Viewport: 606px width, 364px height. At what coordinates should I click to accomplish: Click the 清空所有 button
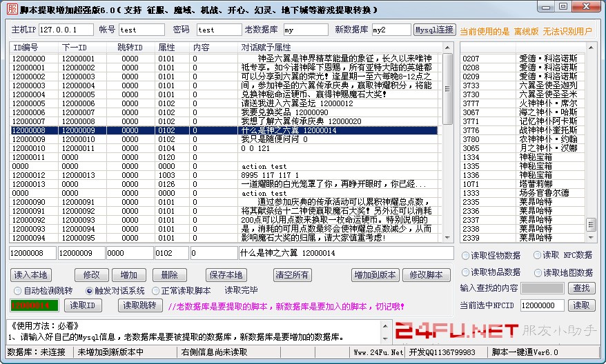tap(292, 274)
